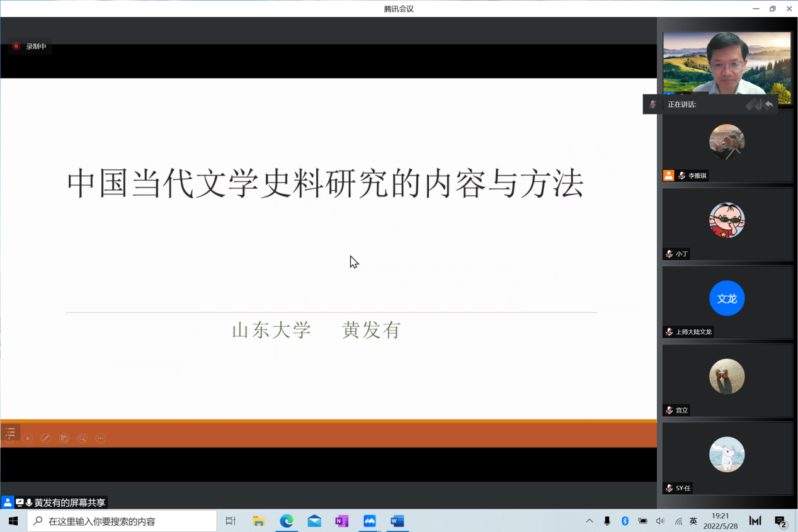Click the magnifier zoom icon on the slide

(82, 438)
